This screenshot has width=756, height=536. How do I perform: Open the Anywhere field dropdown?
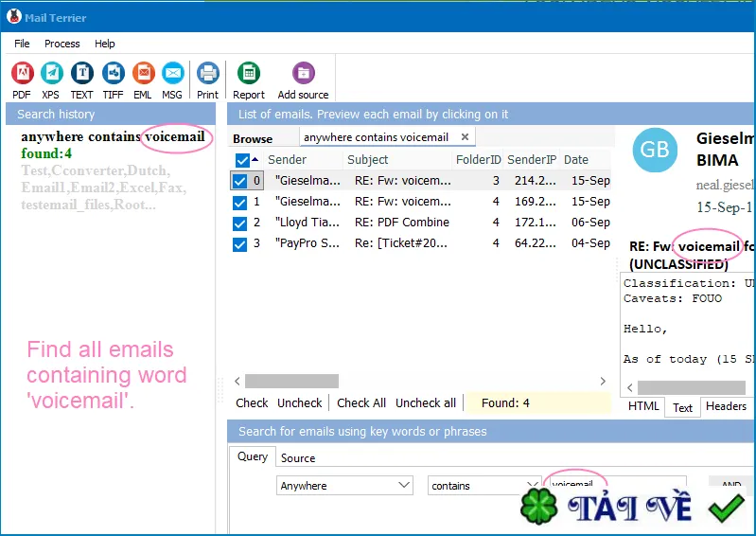click(x=344, y=486)
